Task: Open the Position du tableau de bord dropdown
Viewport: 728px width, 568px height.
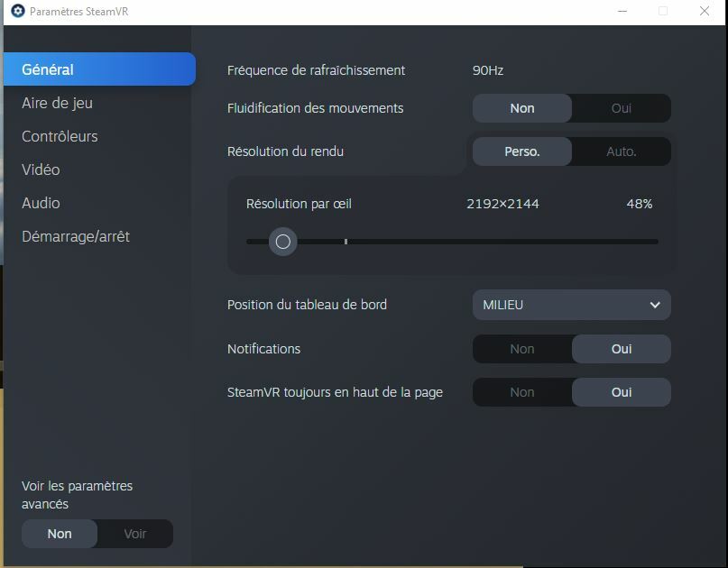Action: click(x=572, y=305)
